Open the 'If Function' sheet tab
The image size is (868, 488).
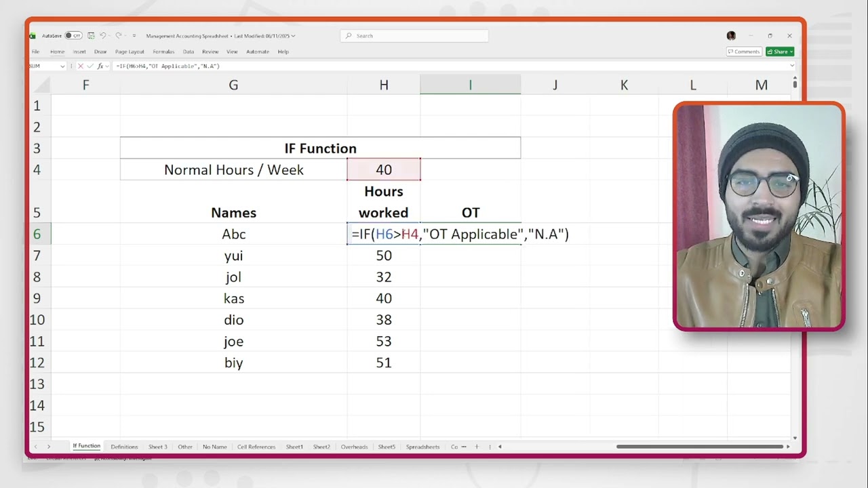tap(86, 446)
